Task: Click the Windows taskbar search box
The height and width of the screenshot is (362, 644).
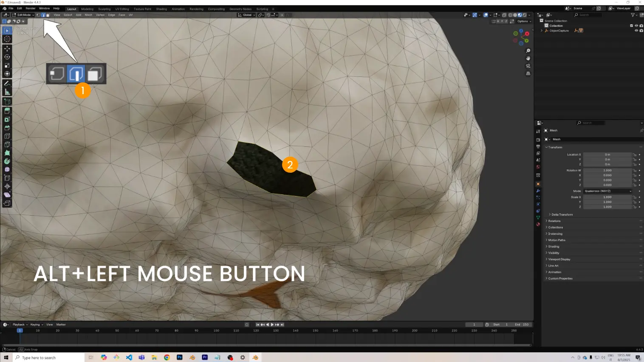Action: (x=49, y=358)
